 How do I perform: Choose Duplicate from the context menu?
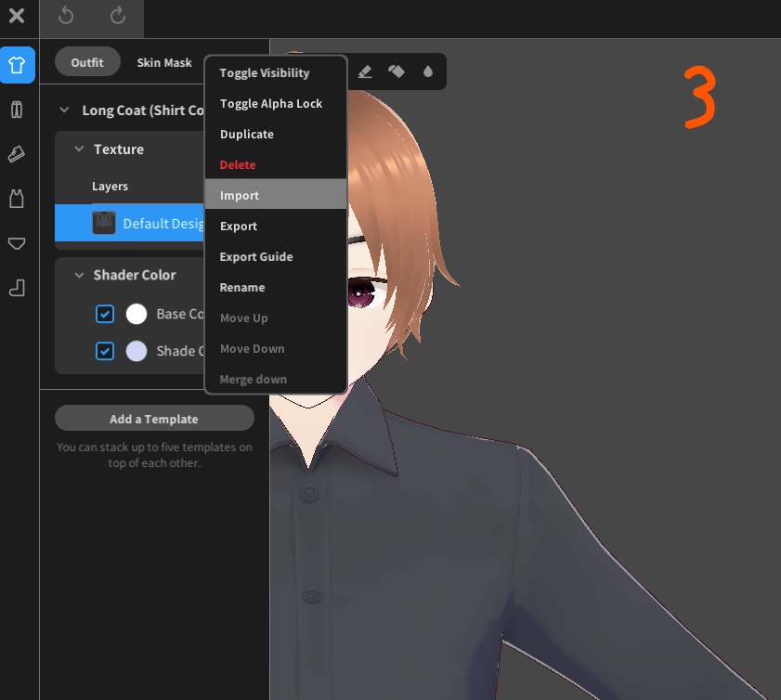tap(246, 134)
